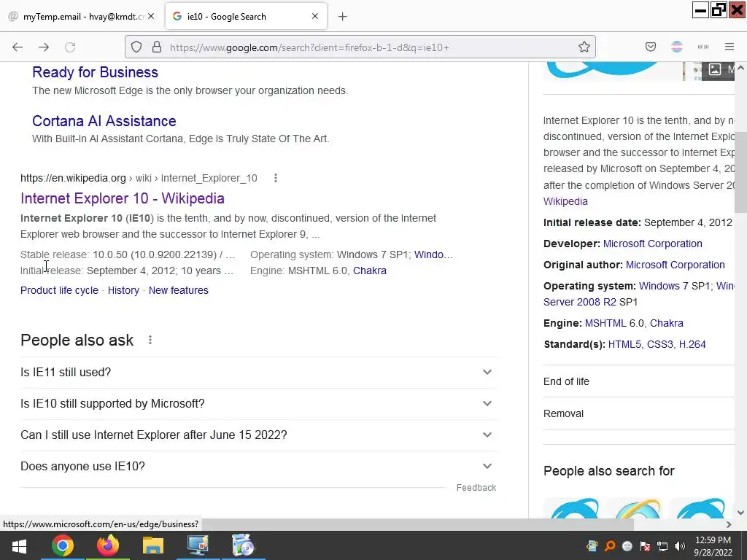Viewport: 747px width, 560px height.
Task: Open the Wikipedia result's three-dot options
Action: (x=275, y=178)
